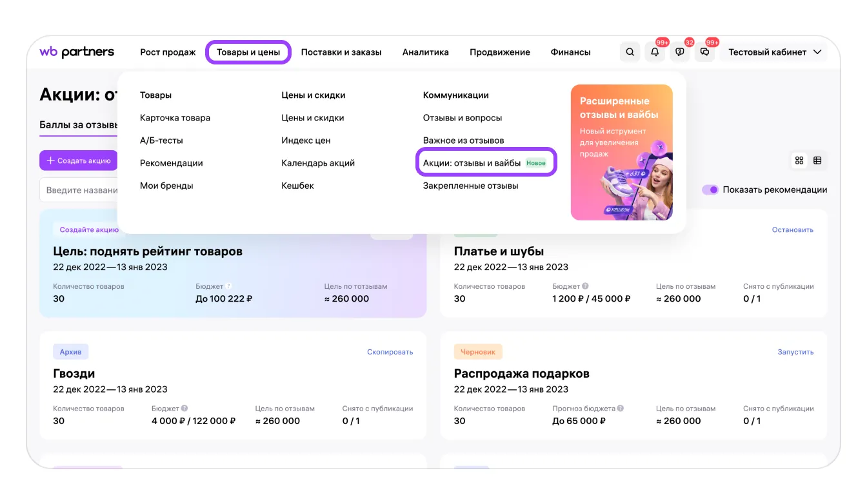Click the Гвозди card title
867x504 pixels.
(74, 374)
